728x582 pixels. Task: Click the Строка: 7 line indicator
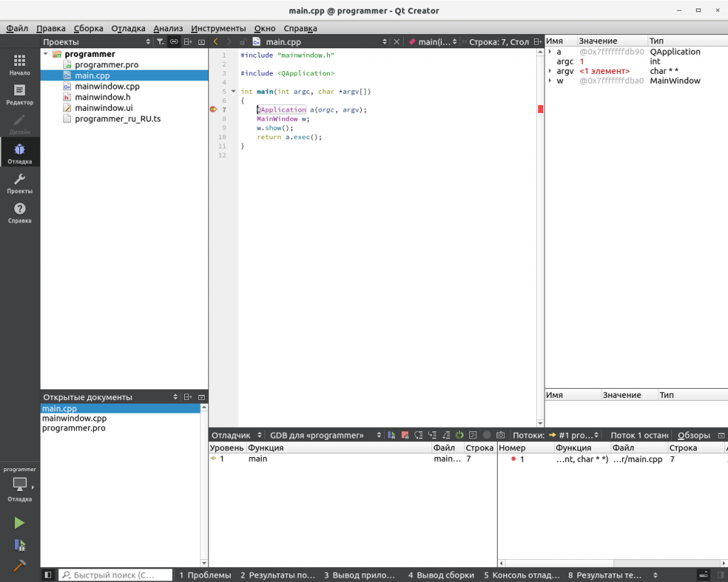tap(498, 42)
